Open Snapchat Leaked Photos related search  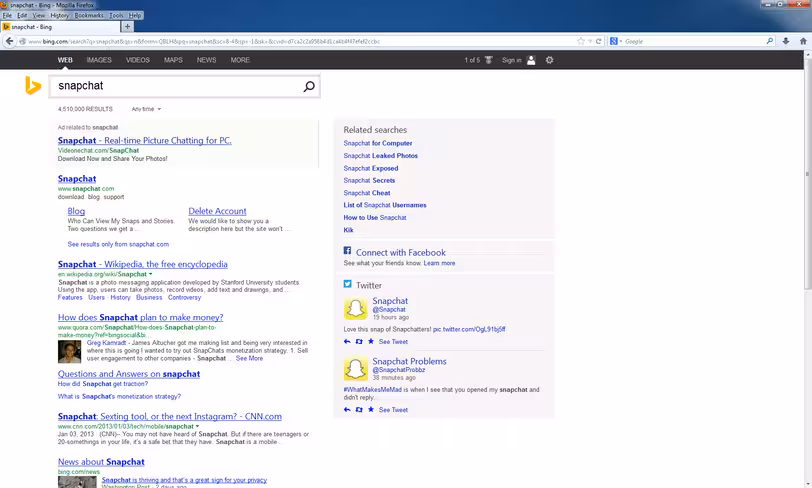[x=380, y=155]
